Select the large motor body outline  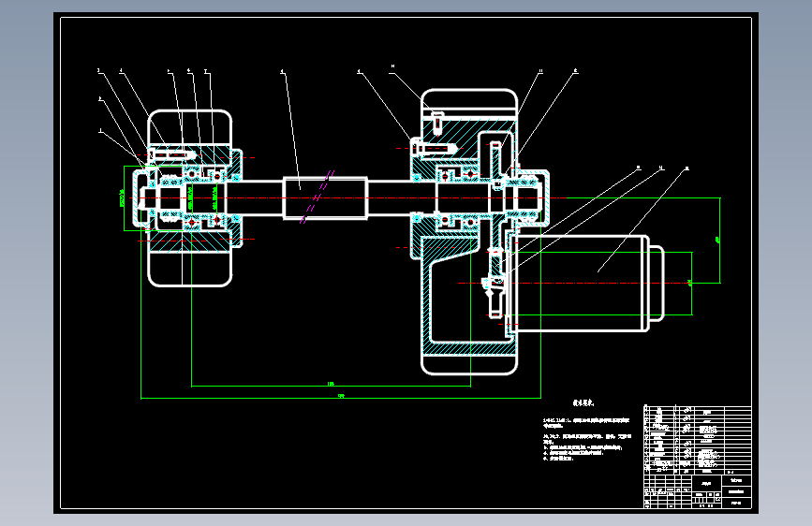580,284
